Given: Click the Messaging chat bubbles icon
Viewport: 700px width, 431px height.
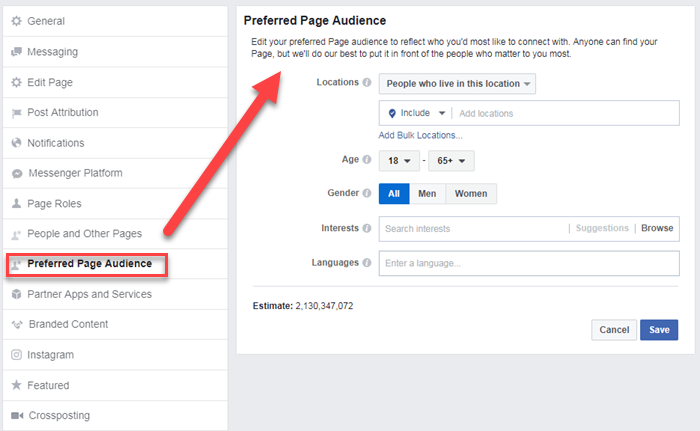Looking at the screenshot, I should [17, 52].
